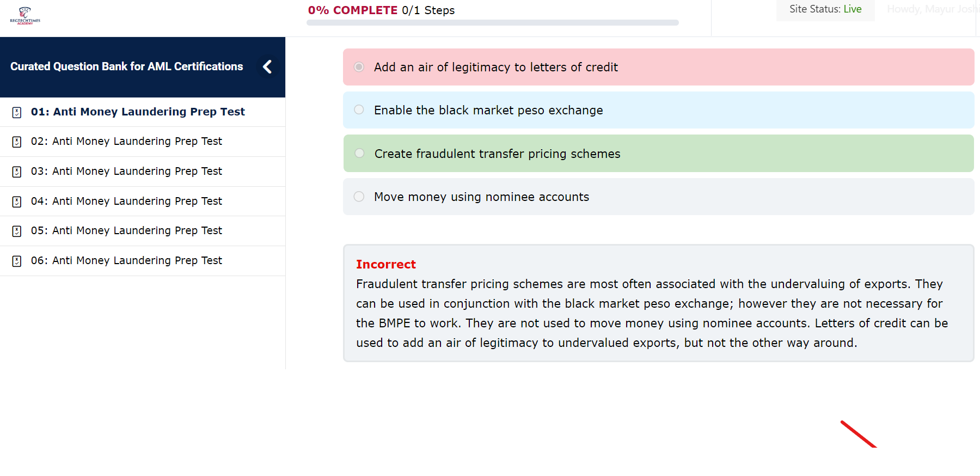Click the Site Status: Live indicator

click(825, 9)
